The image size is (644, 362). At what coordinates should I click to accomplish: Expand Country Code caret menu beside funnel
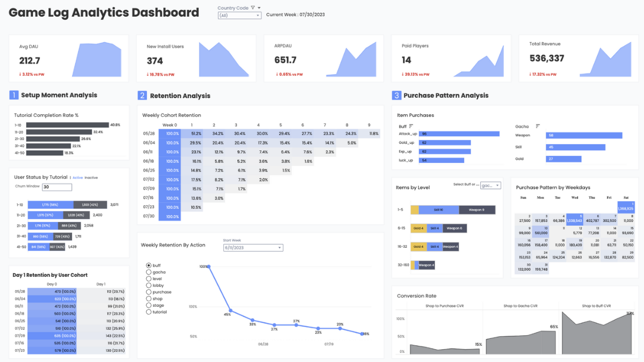click(x=260, y=8)
